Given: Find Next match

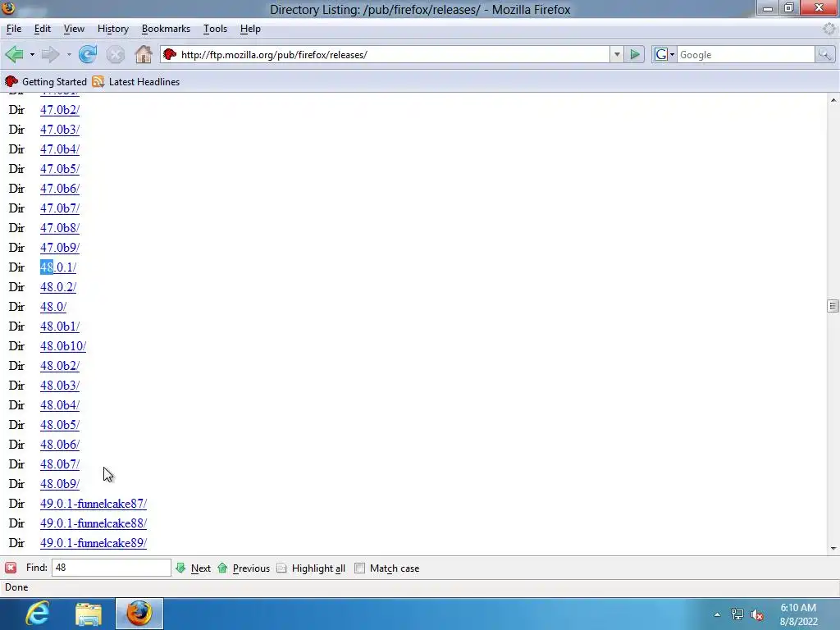Looking at the screenshot, I should [x=194, y=568].
